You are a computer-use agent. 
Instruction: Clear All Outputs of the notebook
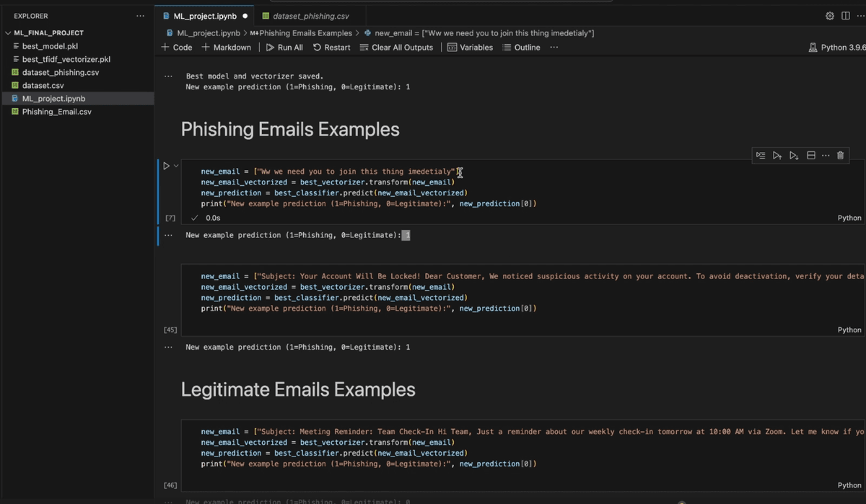pyautogui.click(x=398, y=47)
